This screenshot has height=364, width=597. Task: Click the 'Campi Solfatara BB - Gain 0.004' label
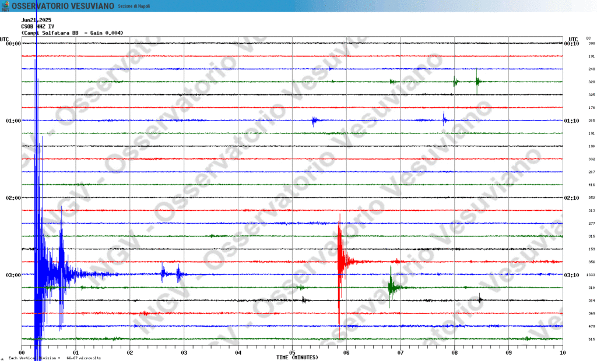[72, 33]
